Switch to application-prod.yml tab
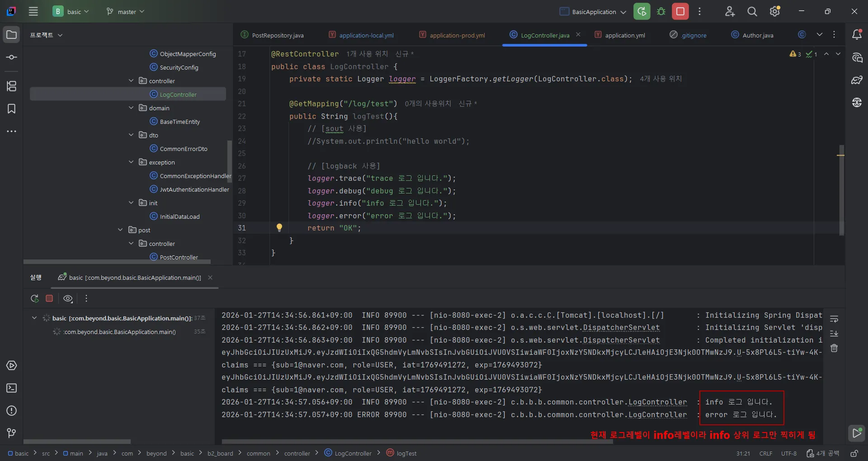 pos(452,35)
